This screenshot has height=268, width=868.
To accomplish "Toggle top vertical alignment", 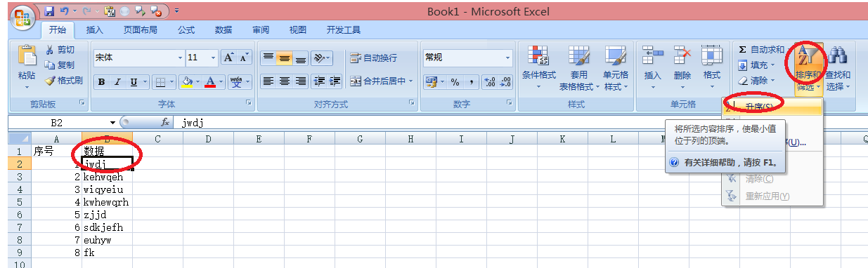I will point(268,58).
